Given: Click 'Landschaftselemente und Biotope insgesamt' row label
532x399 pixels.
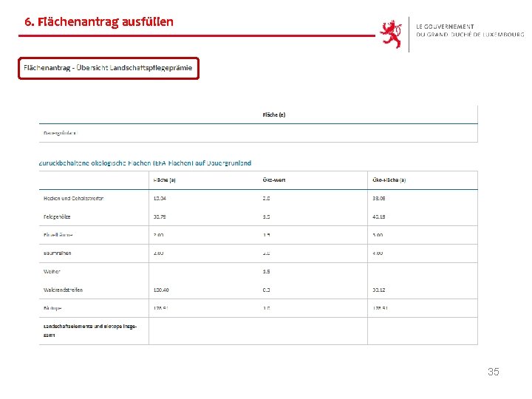Looking at the screenshot, I should (x=90, y=331).
